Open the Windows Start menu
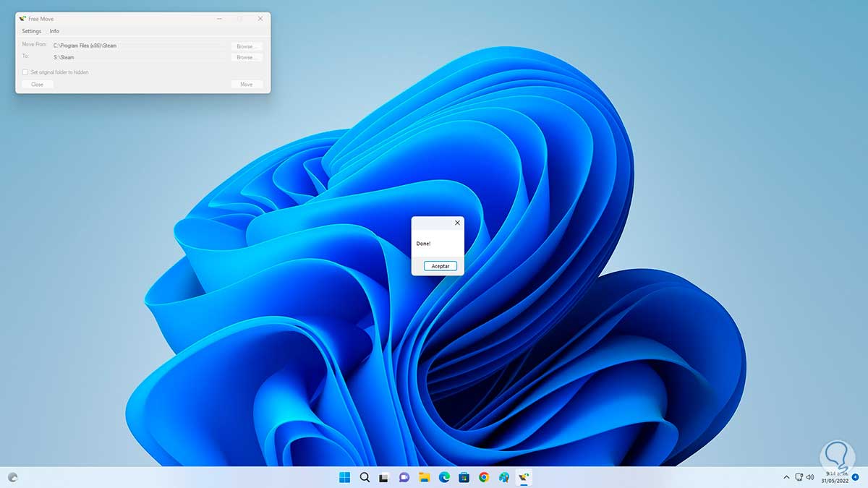Viewport: 868px width, 488px height. (345, 477)
